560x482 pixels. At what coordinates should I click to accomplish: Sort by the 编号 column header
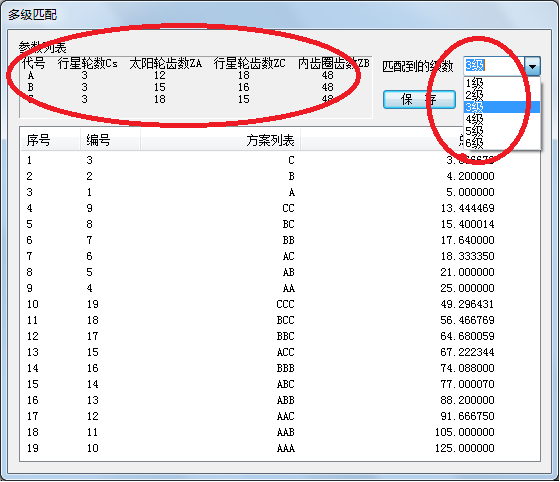pyautogui.click(x=110, y=140)
